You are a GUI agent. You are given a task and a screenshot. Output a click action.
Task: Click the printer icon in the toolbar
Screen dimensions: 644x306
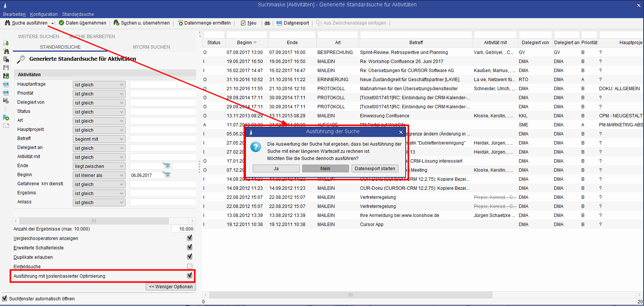[x=267, y=23]
